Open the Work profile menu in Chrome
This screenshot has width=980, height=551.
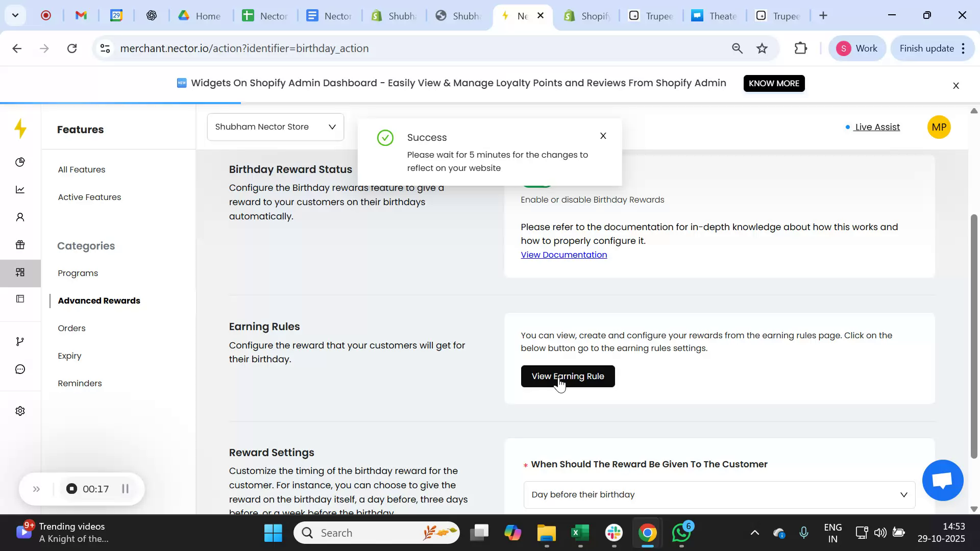click(x=857, y=48)
